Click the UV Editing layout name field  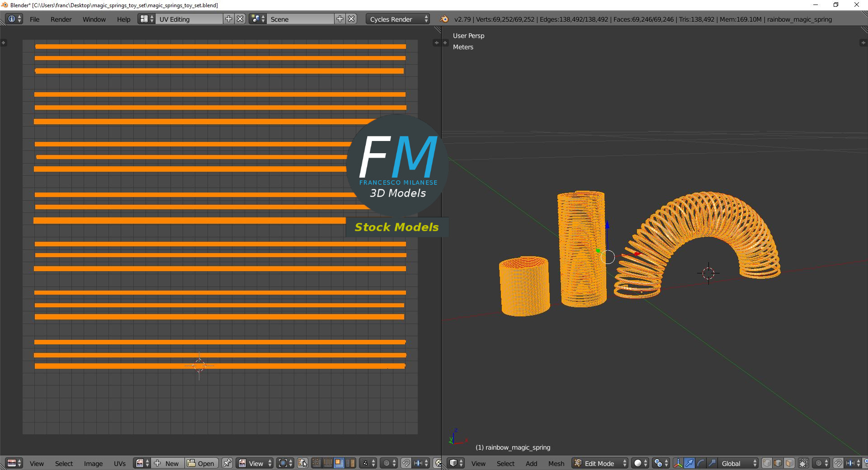(189, 19)
